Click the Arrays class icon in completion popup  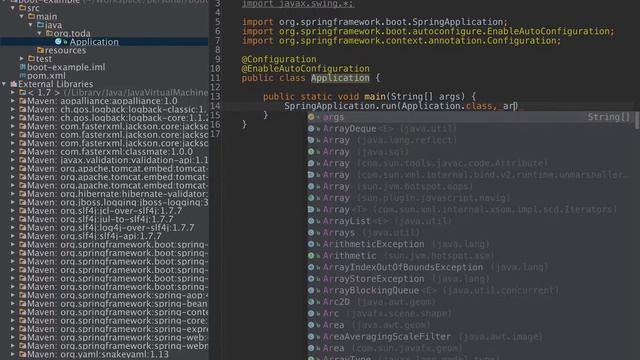tap(311, 233)
